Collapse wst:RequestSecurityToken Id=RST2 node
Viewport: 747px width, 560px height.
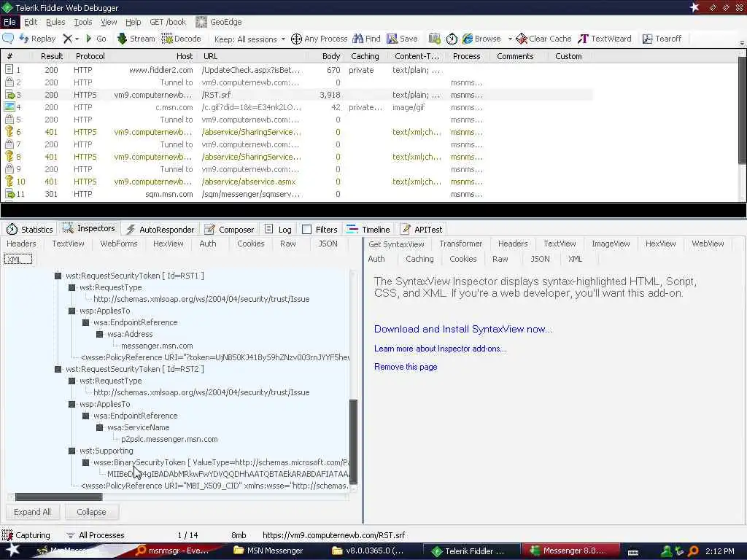[58, 369]
